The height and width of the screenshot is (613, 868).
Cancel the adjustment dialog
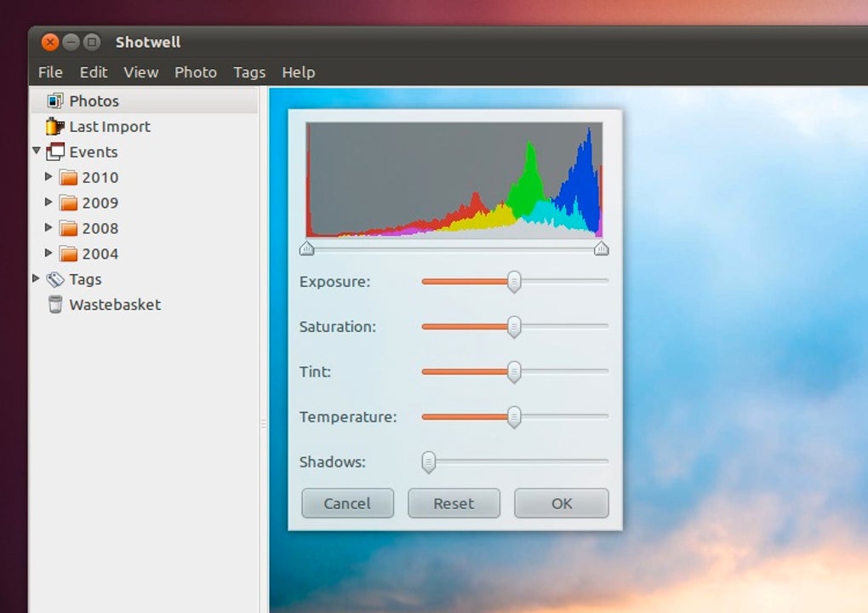tap(347, 503)
